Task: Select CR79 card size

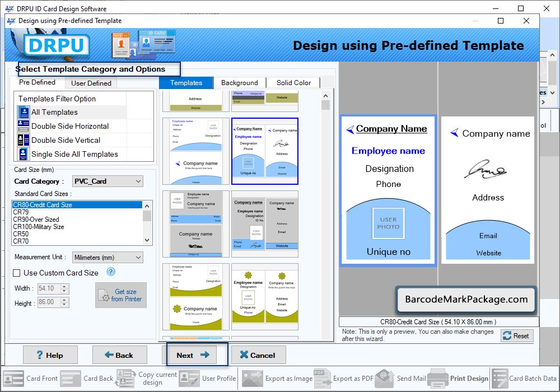Action: coord(77,212)
